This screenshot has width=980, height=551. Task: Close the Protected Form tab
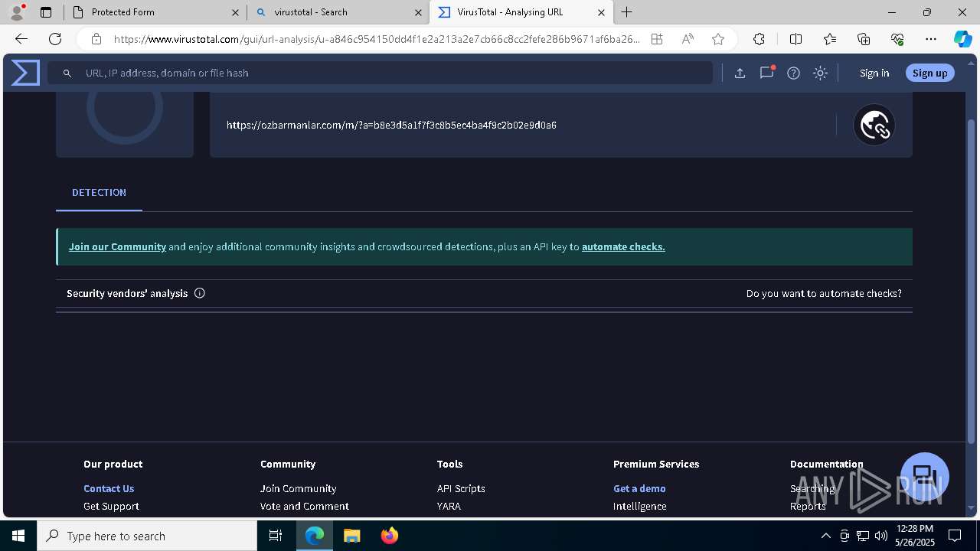[235, 12]
